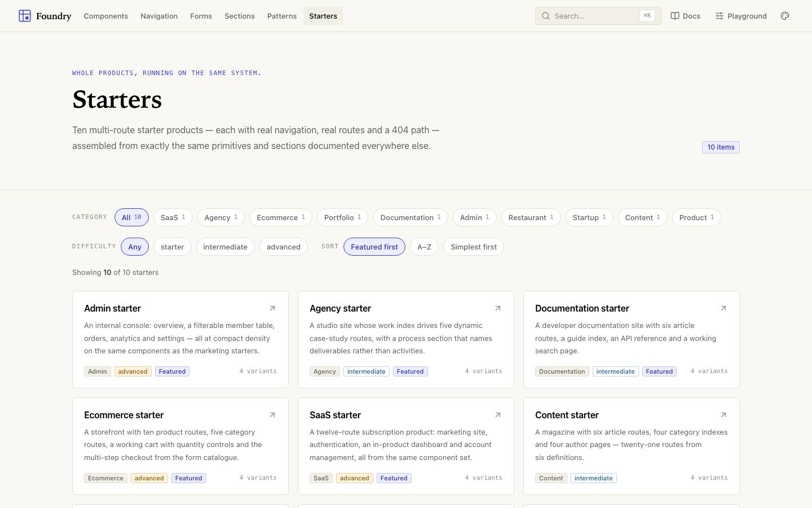Viewport: 812px width, 508px height.
Task: Focus the Search input field
Action: [598, 16]
